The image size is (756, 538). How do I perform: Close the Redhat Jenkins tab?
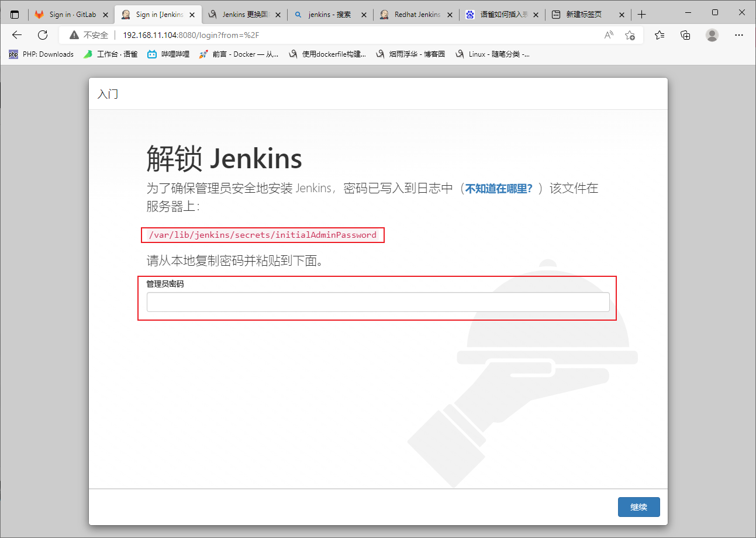(451, 15)
